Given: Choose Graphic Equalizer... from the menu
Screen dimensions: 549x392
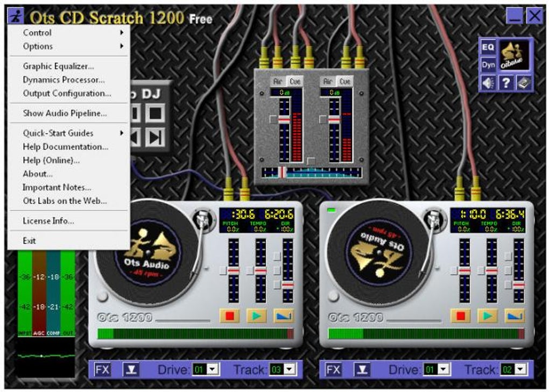Looking at the screenshot, I should [x=69, y=66].
